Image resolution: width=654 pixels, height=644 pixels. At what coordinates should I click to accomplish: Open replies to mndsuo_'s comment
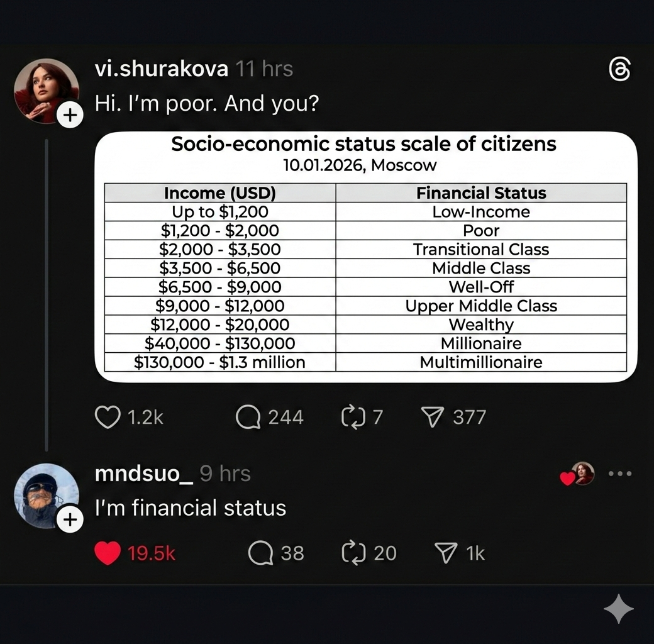pos(260,553)
